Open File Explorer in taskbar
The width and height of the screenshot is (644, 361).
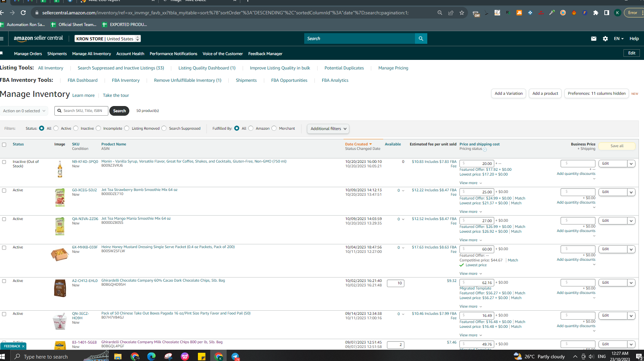(118, 357)
